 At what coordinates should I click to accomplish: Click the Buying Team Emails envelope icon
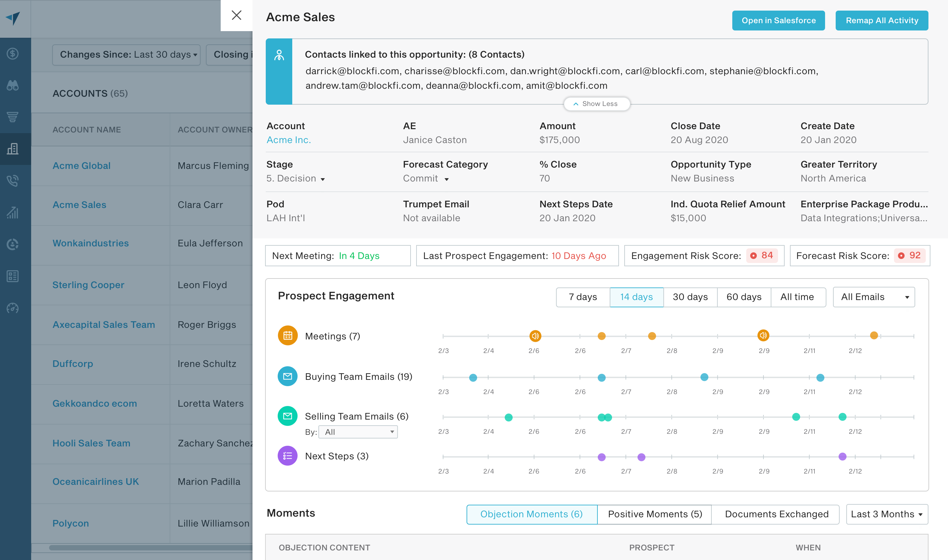[x=288, y=376]
